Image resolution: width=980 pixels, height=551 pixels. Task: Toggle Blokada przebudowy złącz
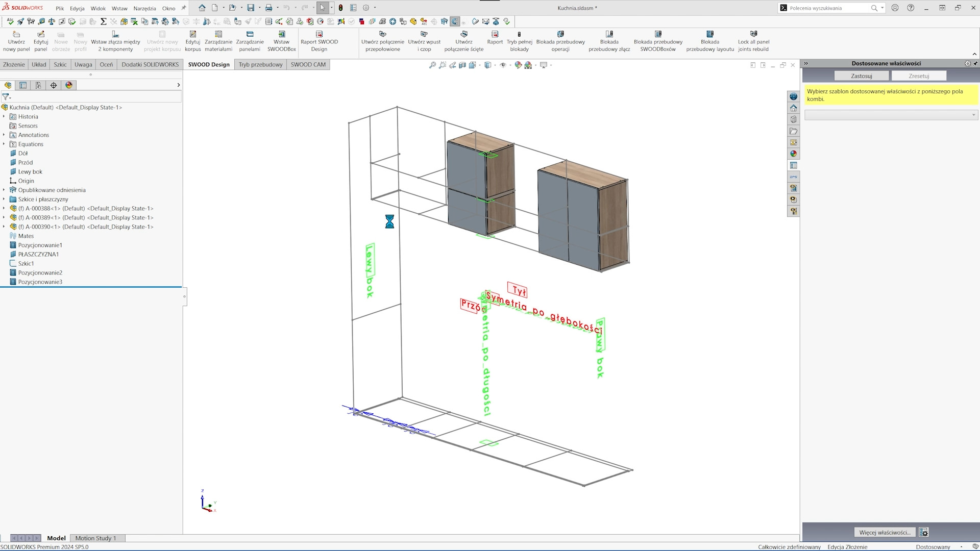pos(609,41)
